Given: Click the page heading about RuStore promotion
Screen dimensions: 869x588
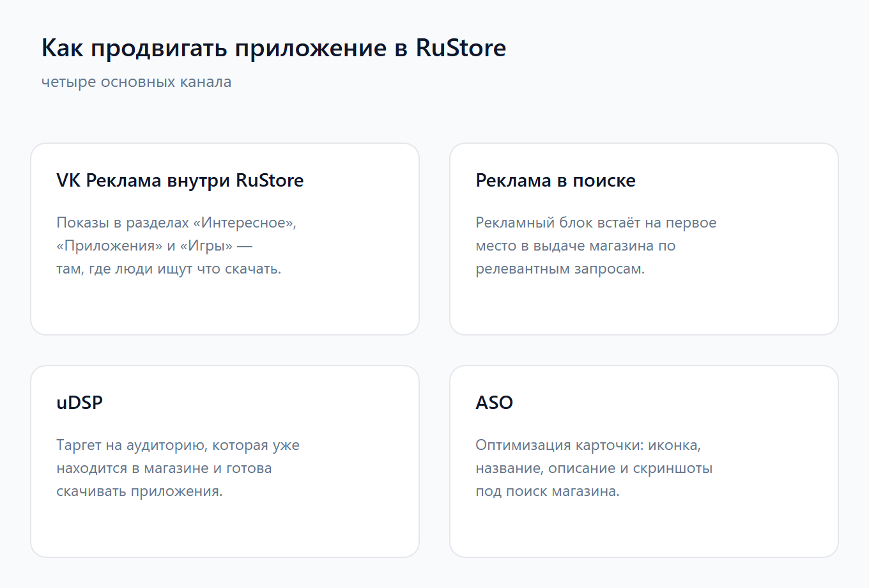Looking at the screenshot, I should (x=273, y=48).
